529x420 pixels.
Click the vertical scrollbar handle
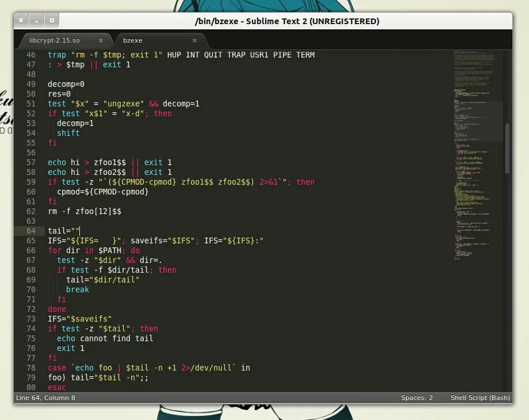click(507, 148)
